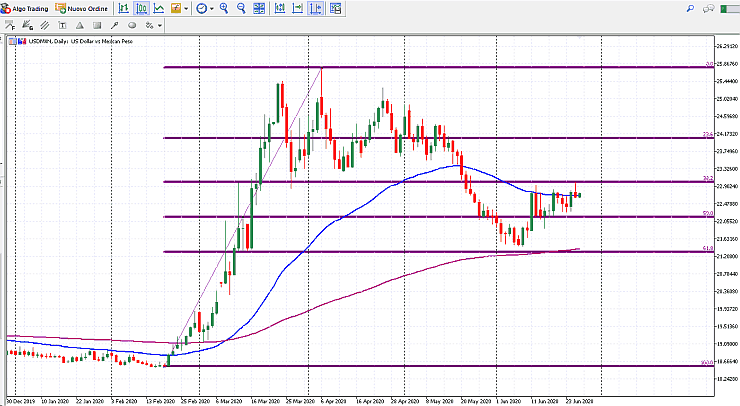
Task: Zoom out of the chart
Action: (241, 8)
